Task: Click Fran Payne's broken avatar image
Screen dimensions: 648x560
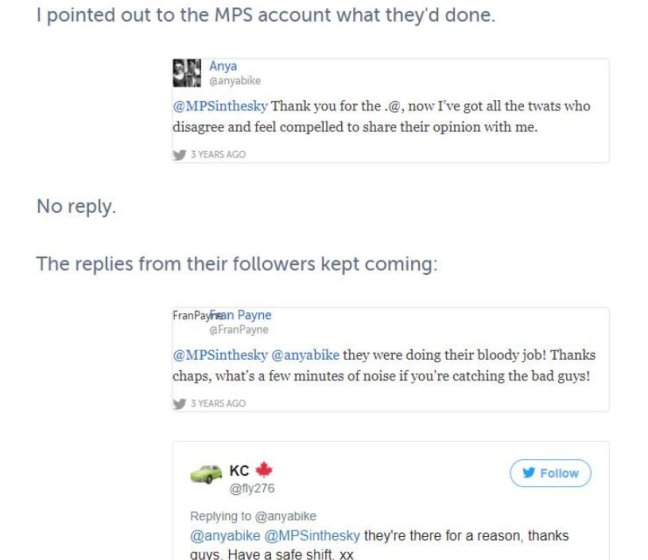Action: [x=189, y=316]
